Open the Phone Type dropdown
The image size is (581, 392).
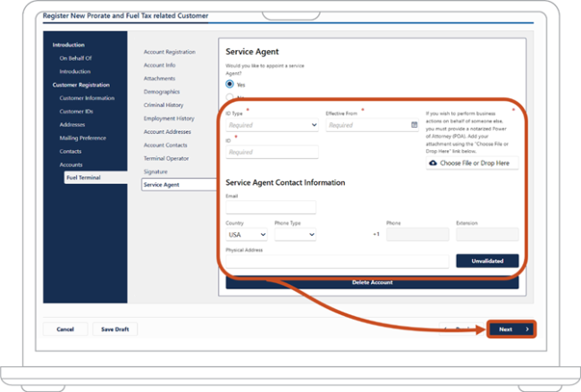coord(295,235)
